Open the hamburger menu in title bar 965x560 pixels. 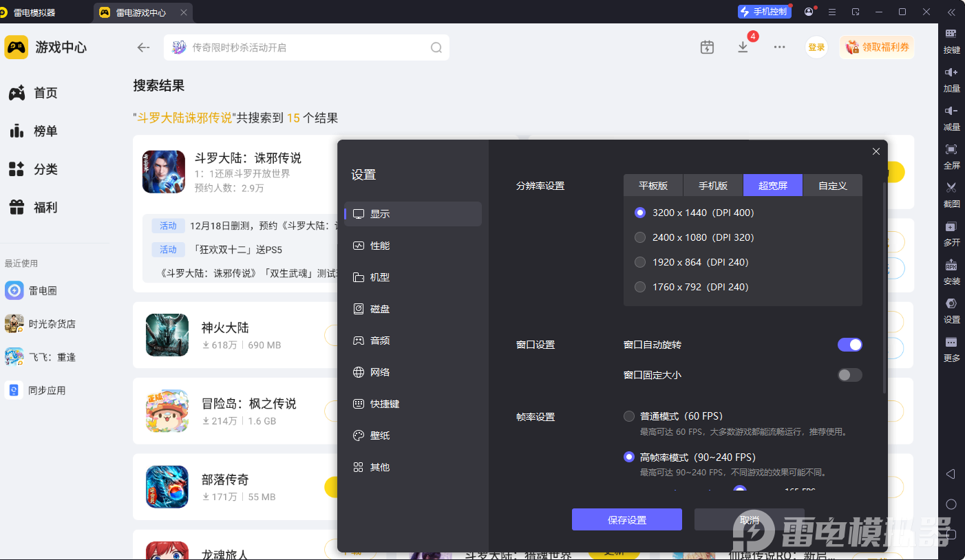point(832,12)
